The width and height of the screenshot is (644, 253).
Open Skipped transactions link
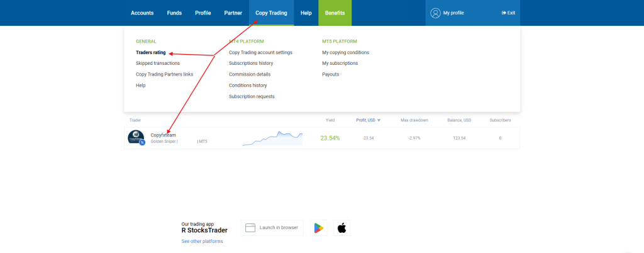pos(157,64)
